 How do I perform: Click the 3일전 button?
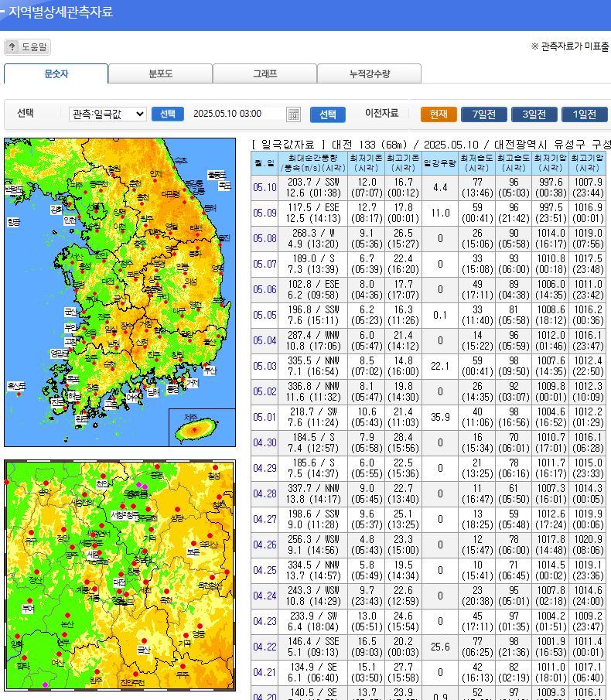534,114
